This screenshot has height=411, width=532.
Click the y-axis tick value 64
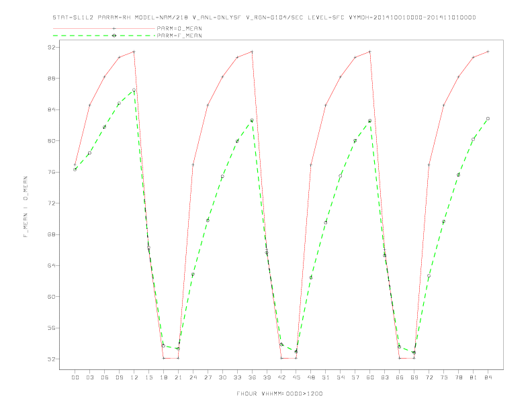[51, 265]
